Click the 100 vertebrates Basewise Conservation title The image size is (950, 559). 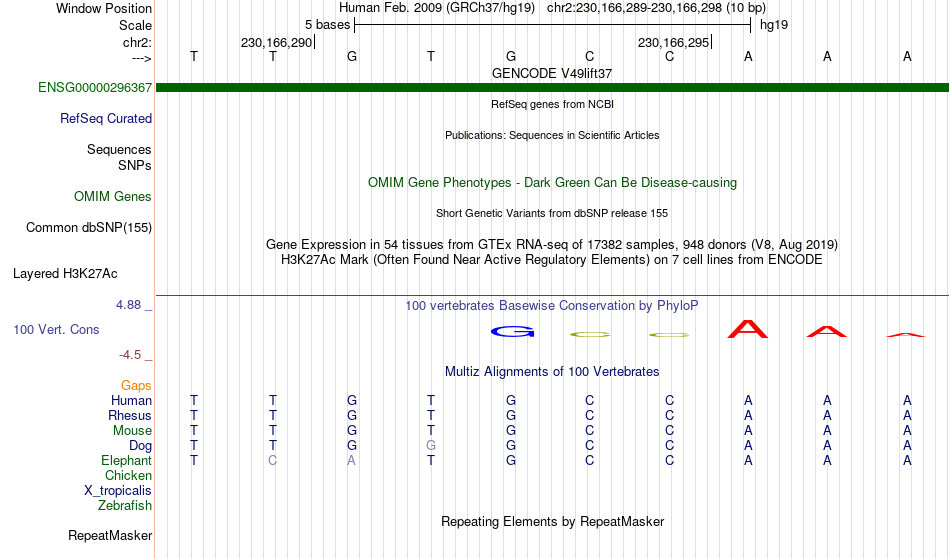click(x=552, y=306)
